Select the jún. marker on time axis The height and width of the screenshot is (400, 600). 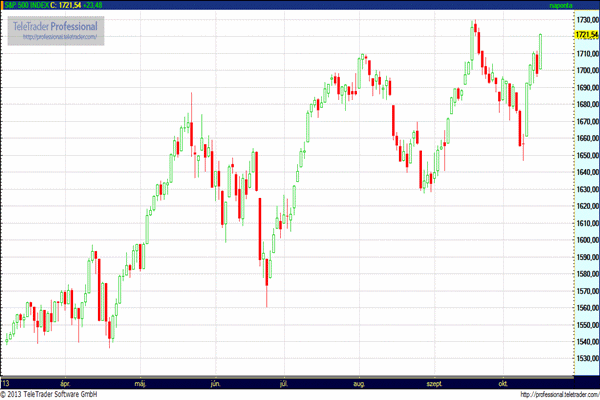point(215,383)
